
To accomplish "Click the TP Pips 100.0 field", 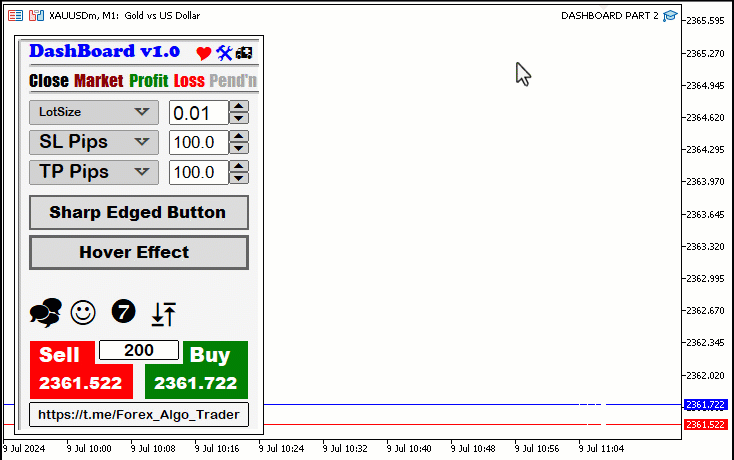I will pos(198,173).
